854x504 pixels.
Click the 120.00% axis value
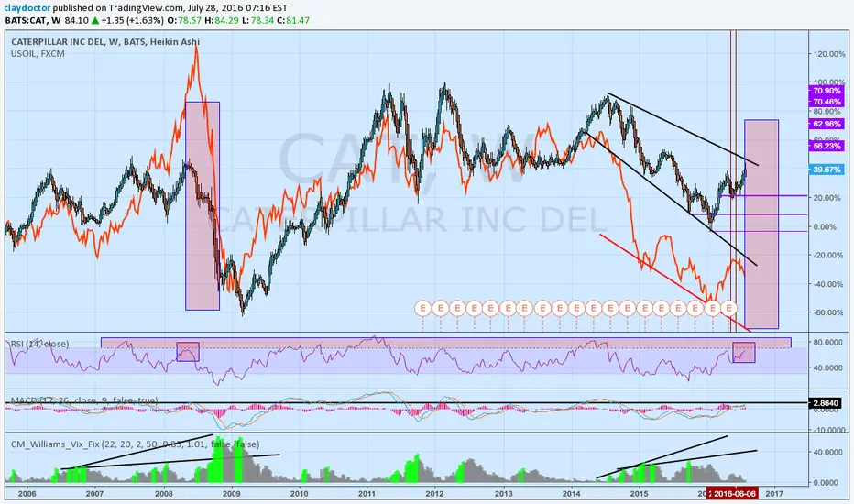coord(829,54)
